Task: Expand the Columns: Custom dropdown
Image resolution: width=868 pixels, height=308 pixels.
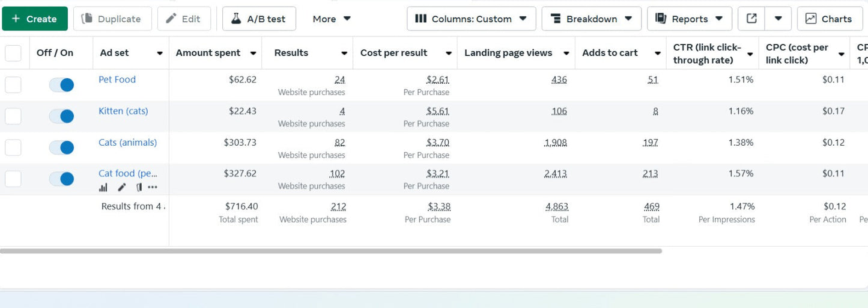Action: tap(471, 19)
